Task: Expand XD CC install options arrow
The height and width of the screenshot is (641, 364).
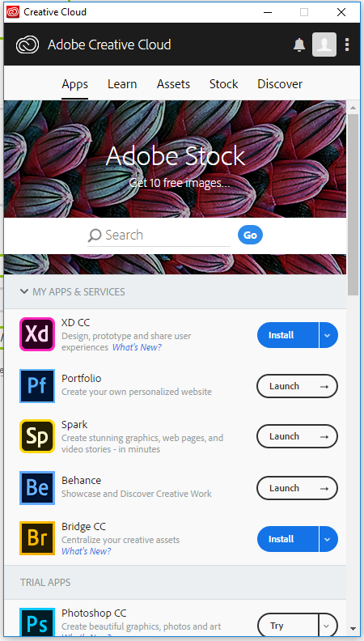Action: click(328, 335)
